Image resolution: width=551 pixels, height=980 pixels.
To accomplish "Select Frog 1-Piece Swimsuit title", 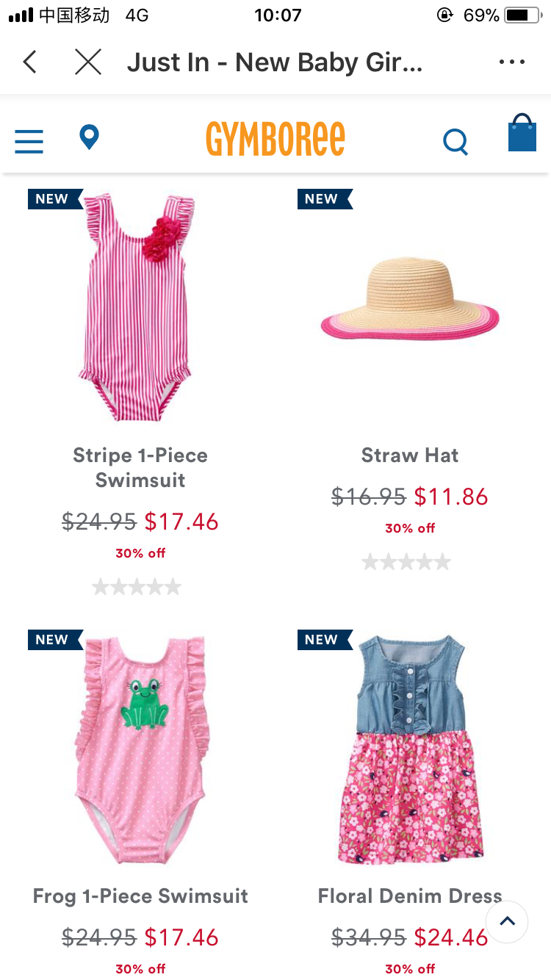I will 140,896.
